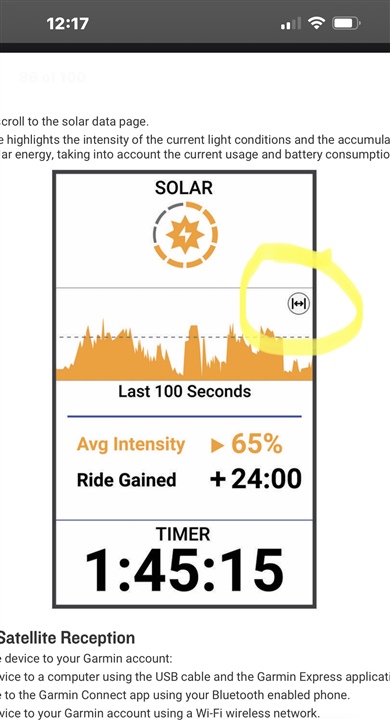The image size is (390, 720).
Task: Tap the Last 100 Seconds label
Action: pos(185,391)
